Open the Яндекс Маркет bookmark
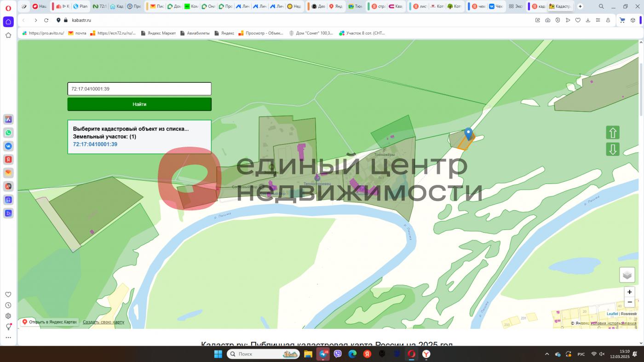The height and width of the screenshot is (362, 644). coord(158,33)
